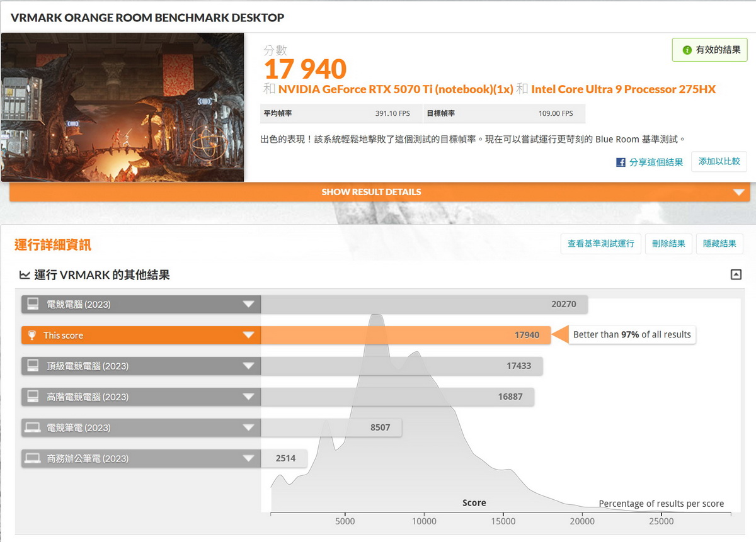Click the chart icon beside 運行 VRMARK 的其他結果
The width and height of the screenshot is (756, 542).
coord(25,275)
